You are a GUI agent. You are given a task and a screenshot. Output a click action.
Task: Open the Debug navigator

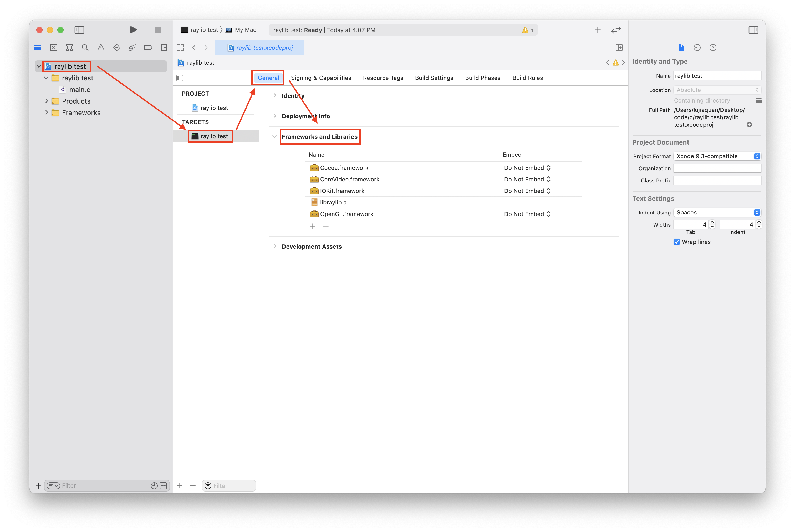132,48
